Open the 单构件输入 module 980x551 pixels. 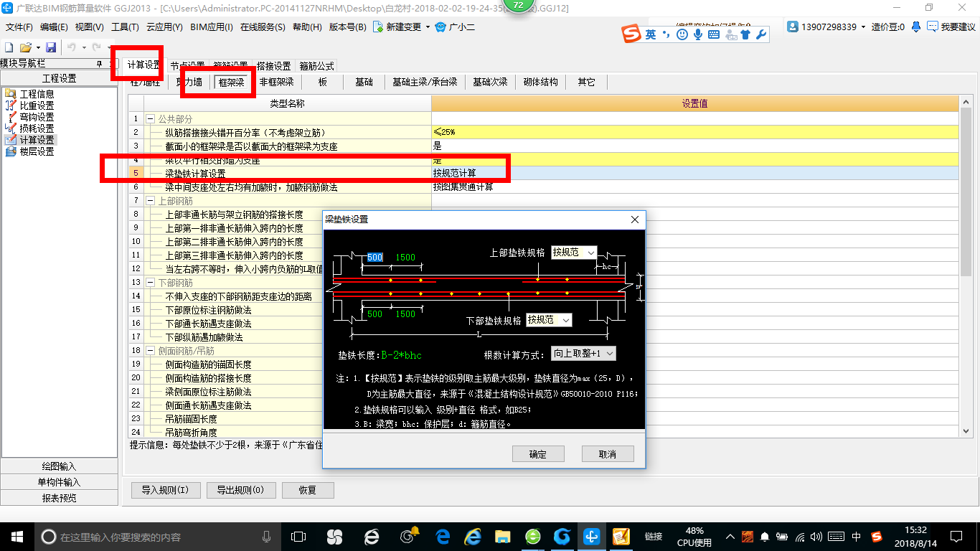[x=59, y=482]
